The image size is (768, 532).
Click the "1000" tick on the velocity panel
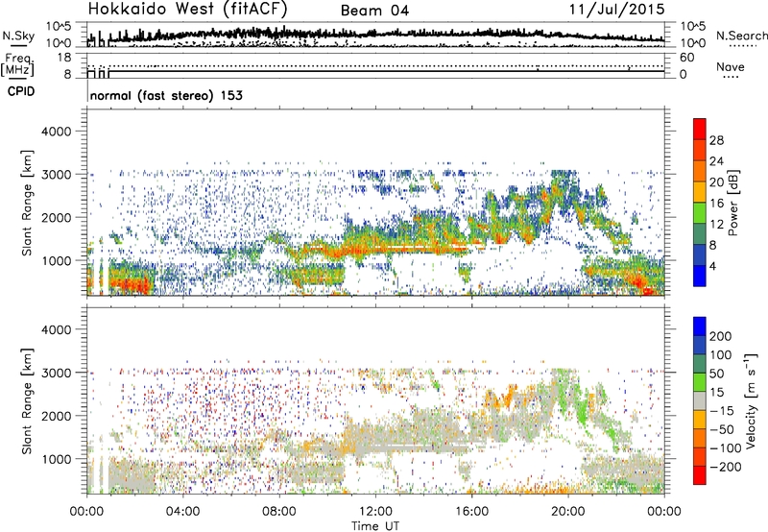pos(56,459)
